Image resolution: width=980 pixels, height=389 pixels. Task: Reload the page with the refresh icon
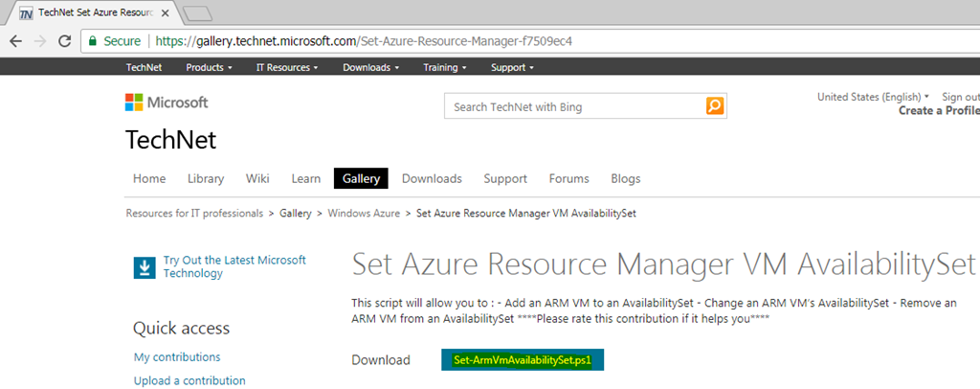point(64,41)
